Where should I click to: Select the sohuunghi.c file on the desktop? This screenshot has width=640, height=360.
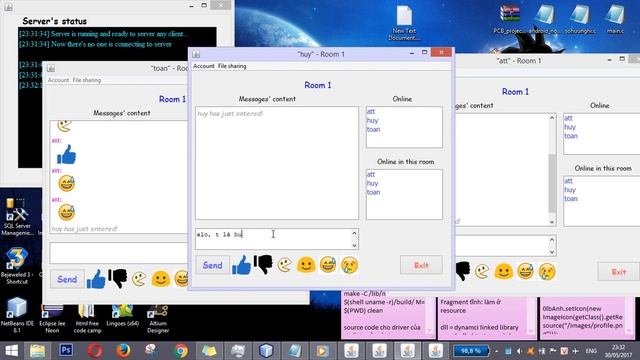[x=580, y=19]
